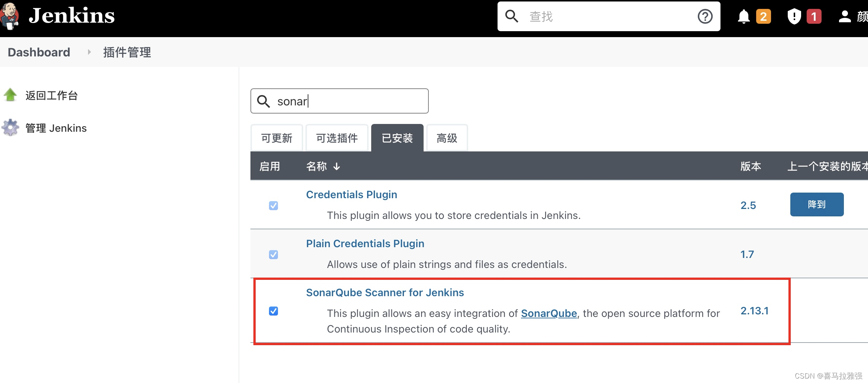Follow the SonarQube hyperlink in description
The width and height of the screenshot is (868, 383).
click(549, 314)
